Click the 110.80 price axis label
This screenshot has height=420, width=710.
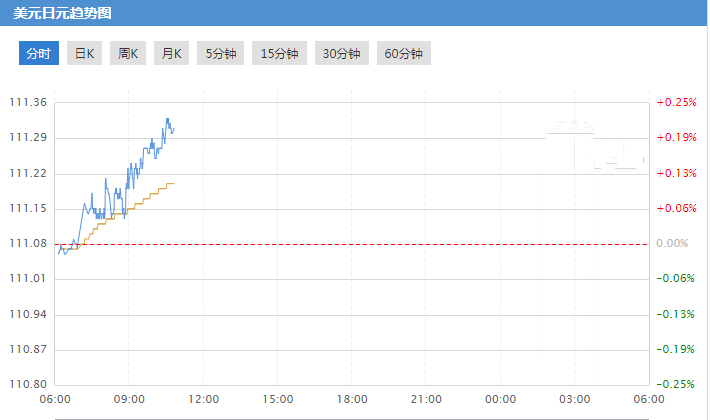pos(28,385)
